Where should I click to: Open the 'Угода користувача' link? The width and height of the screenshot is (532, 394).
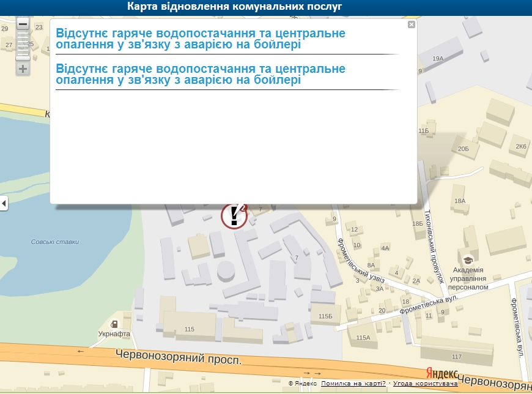tap(425, 383)
